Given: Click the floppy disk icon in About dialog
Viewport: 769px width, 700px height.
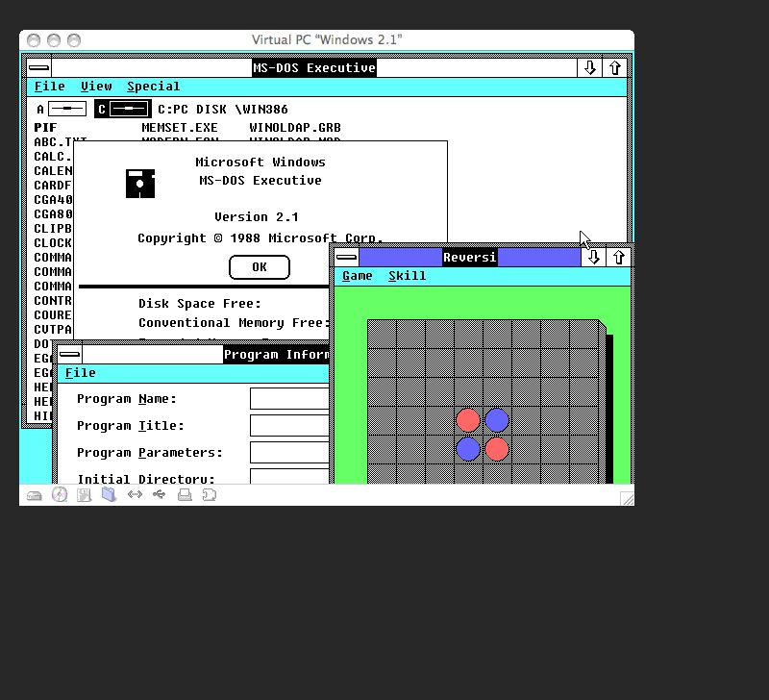Looking at the screenshot, I should (140, 184).
